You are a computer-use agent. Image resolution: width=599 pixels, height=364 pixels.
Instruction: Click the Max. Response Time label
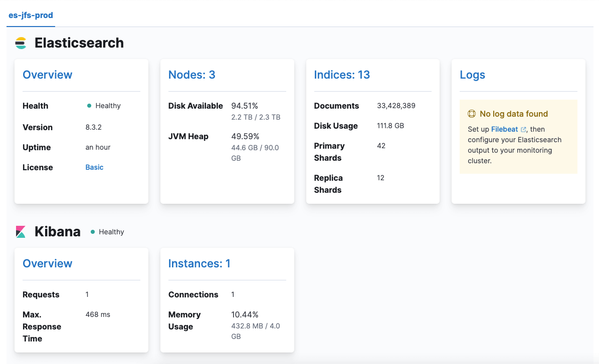pos(42,326)
